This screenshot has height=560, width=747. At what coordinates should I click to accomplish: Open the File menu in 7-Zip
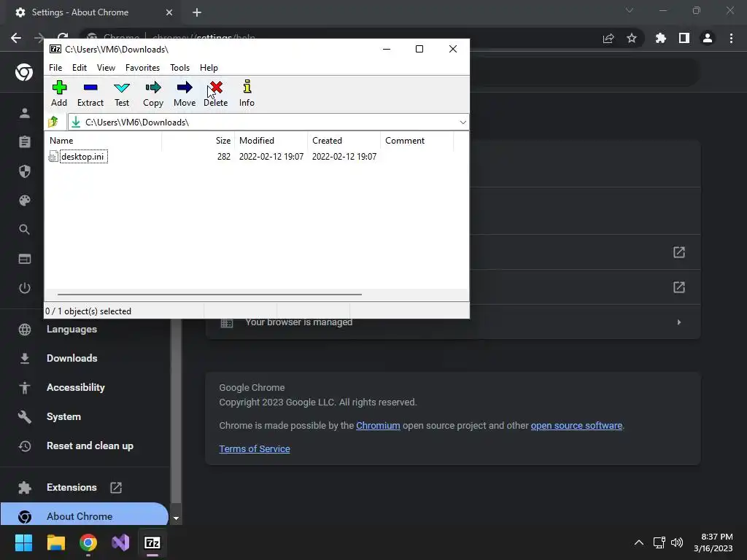tap(55, 68)
